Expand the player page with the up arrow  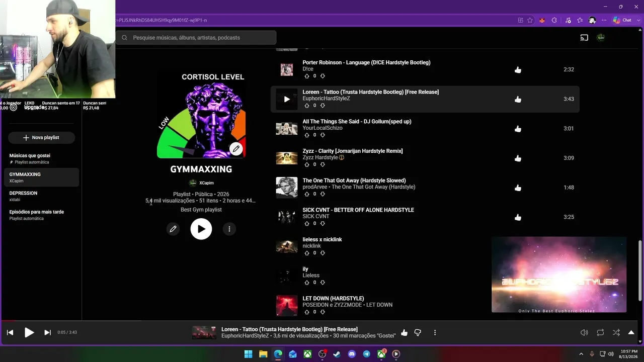click(x=631, y=332)
